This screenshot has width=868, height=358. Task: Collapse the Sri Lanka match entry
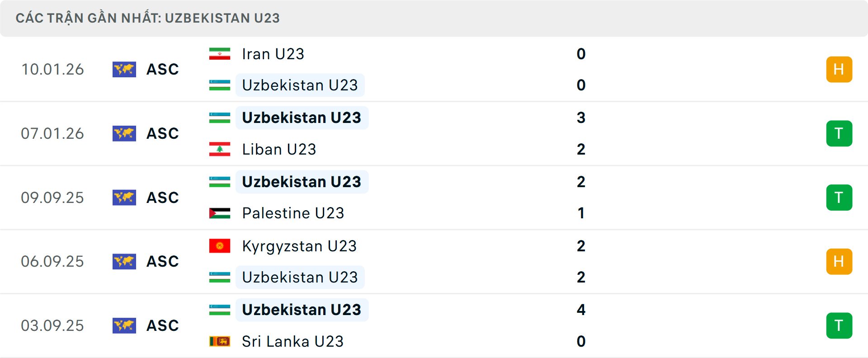(434, 325)
